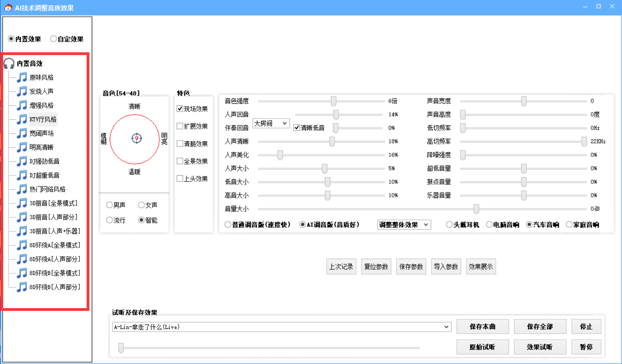Click the headphone icon next to 内置音效
This screenshot has height=364, width=622.
[x=9, y=63]
